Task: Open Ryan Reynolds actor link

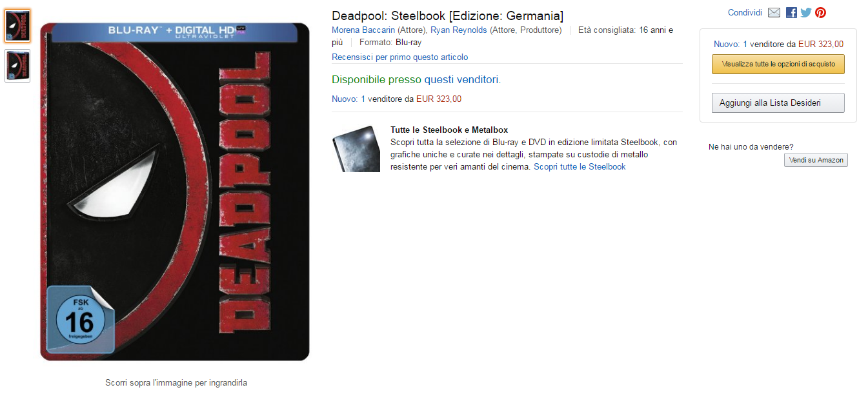Action: click(x=459, y=30)
